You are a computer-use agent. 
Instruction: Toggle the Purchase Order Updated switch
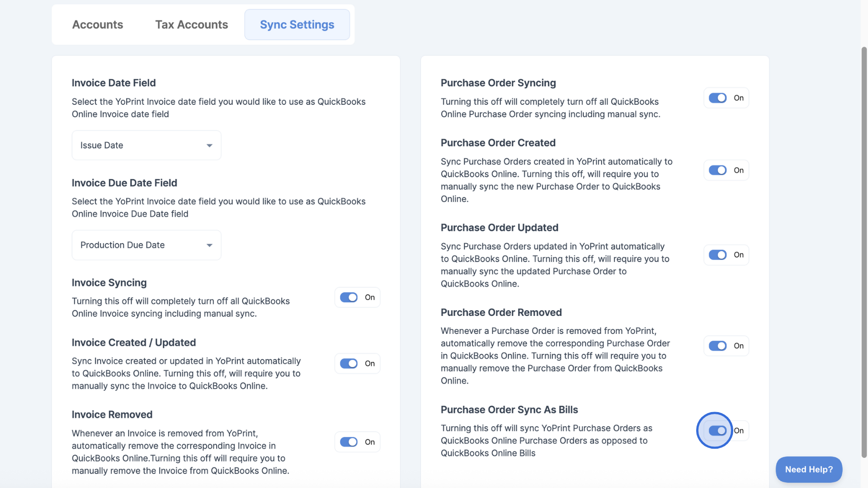coord(717,255)
